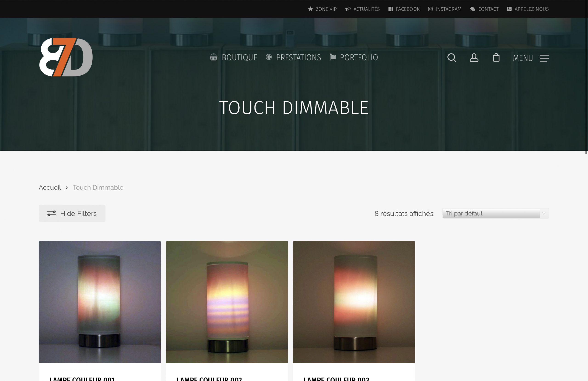The height and width of the screenshot is (381, 588).
Task: Click the star icon beside Zone VIP
Action: (x=310, y=9)
